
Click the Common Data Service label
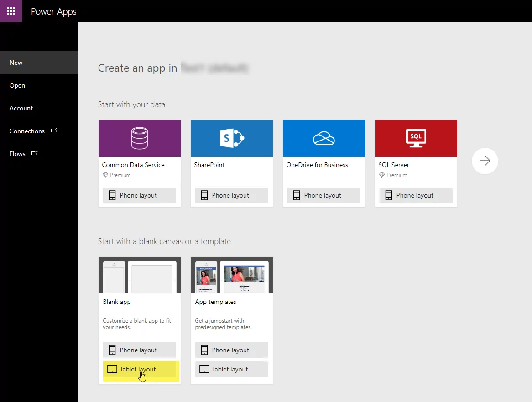click(x=133, y=165)
